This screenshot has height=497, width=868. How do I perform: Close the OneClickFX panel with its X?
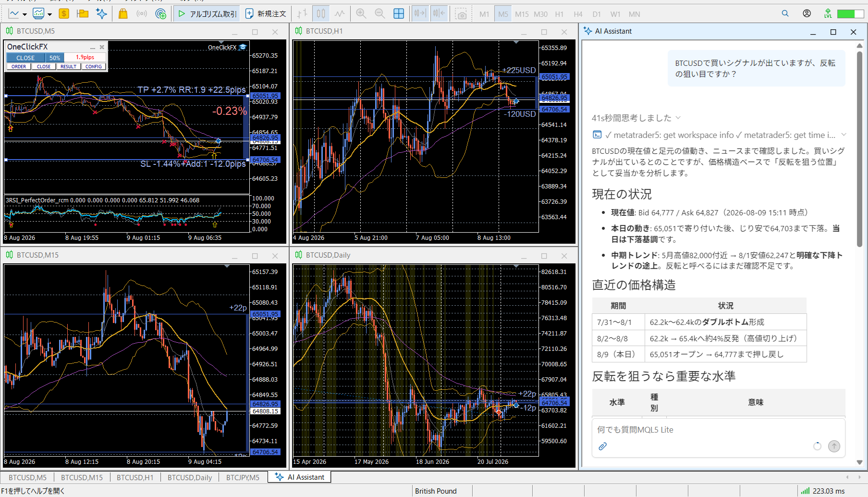pos(102,47)
